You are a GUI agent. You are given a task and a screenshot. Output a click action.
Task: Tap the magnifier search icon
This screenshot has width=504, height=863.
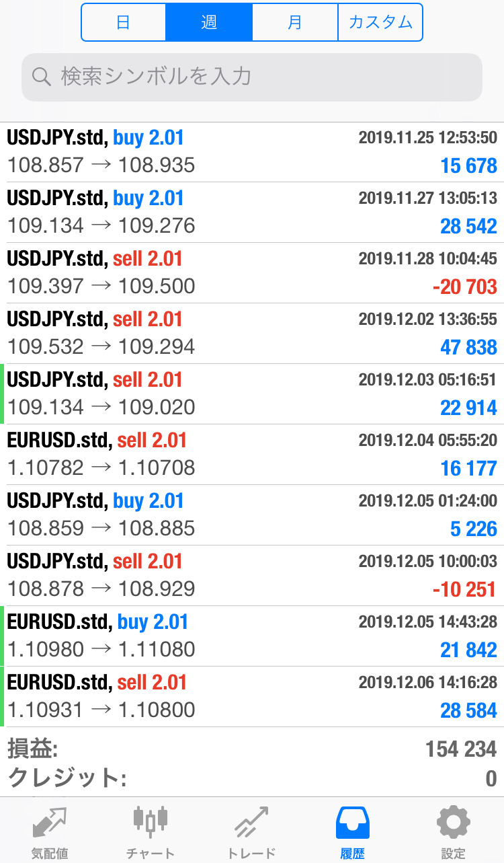(42, 77)
